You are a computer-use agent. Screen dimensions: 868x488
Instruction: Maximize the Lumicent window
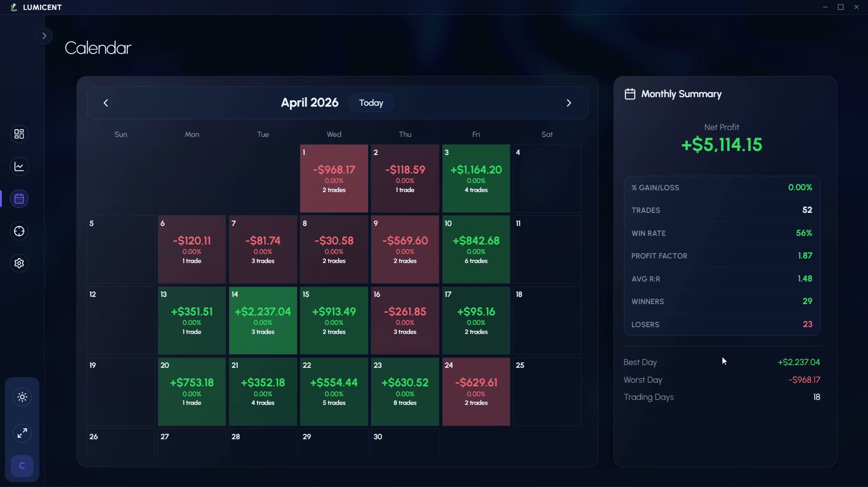[x=841, y=7]
